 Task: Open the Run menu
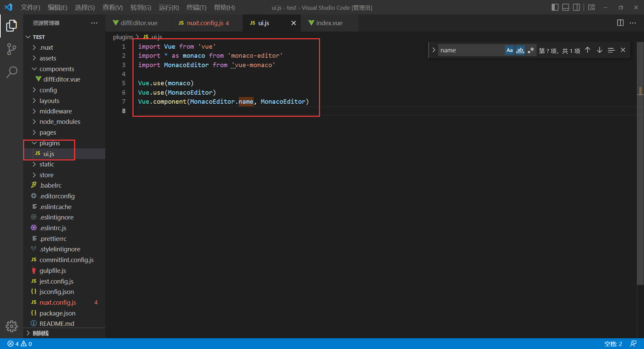point(169,7)
